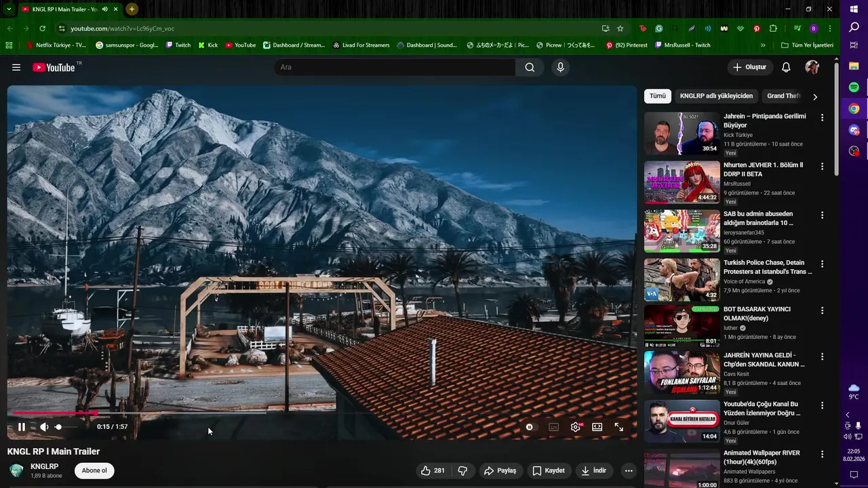
Task: Show more filter chips with arrow
Action: click(814, 96)
